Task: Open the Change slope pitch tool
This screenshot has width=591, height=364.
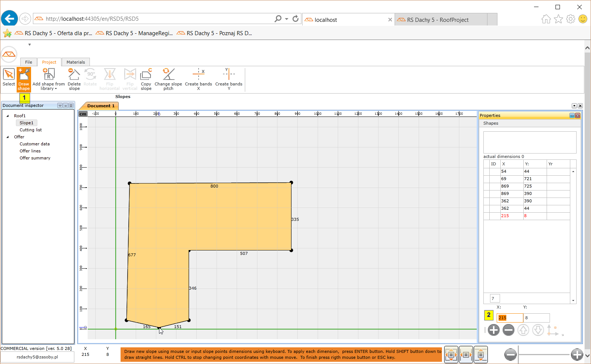Action: click(x=168, y=79)
